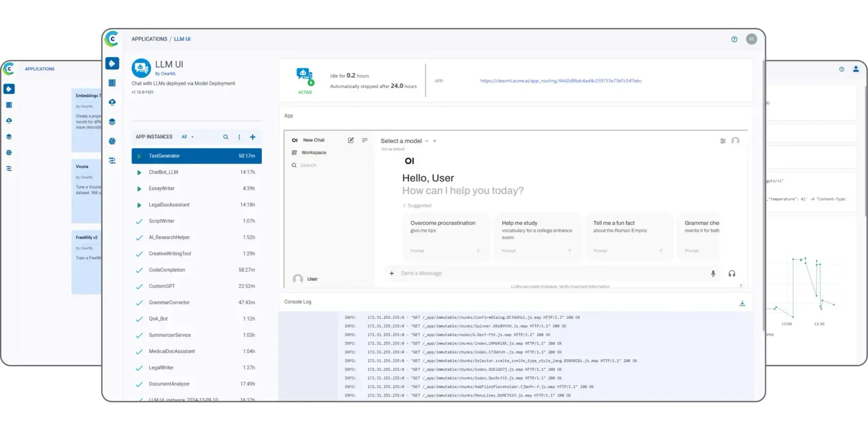
Task: Select the ChatBot_LLM running instance toggle
Action: pyautogui.click(x=139, y=172)
